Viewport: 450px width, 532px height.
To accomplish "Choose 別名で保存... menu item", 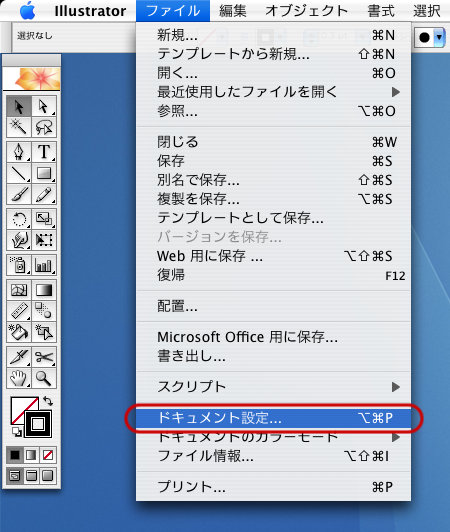I will (274, 180).
